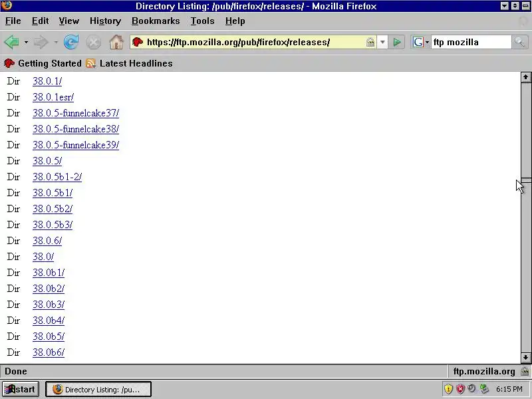Open the 38.0b2/ directory link
532x399 pixels.
pyautogui.click(x=48, y=289)
